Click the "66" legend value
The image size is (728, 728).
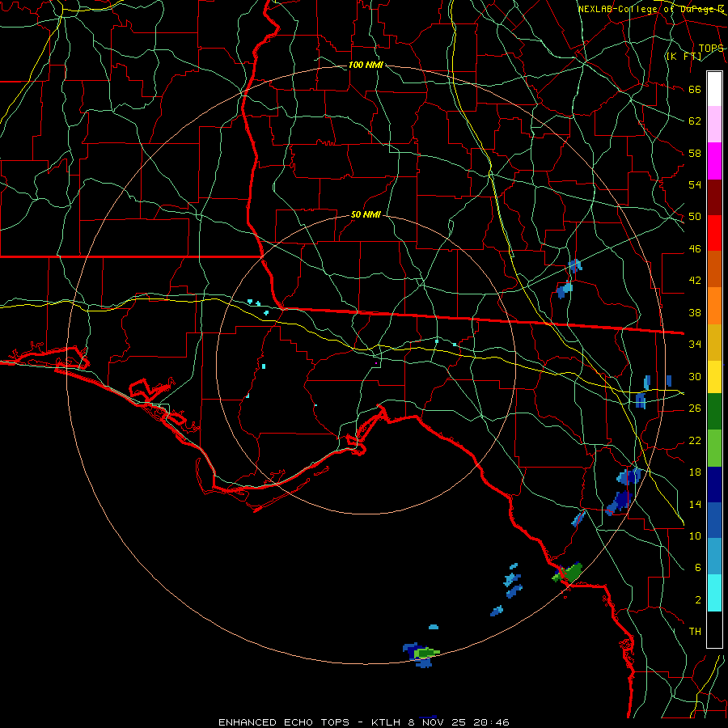(x=695, y=90)
